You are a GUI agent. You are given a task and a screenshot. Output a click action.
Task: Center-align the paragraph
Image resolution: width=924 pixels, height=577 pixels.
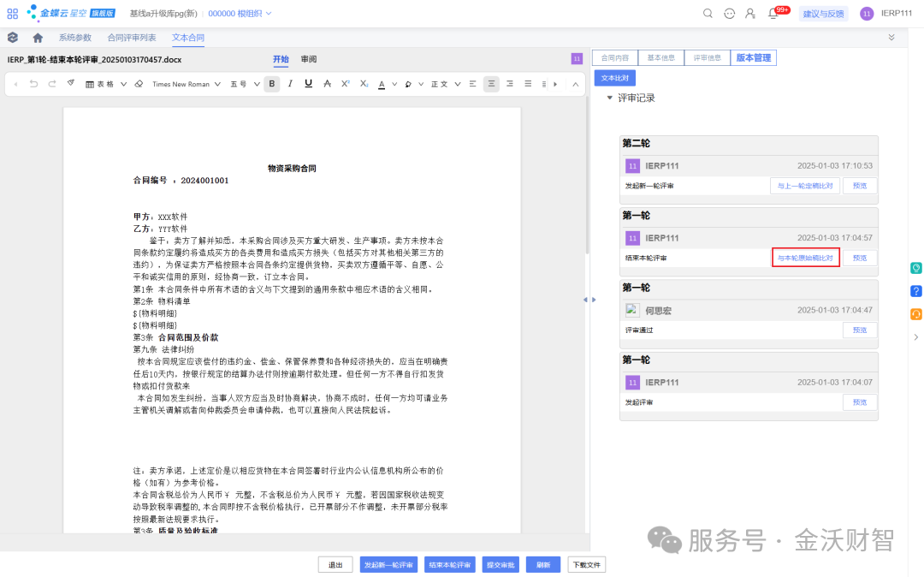(491, 84)
